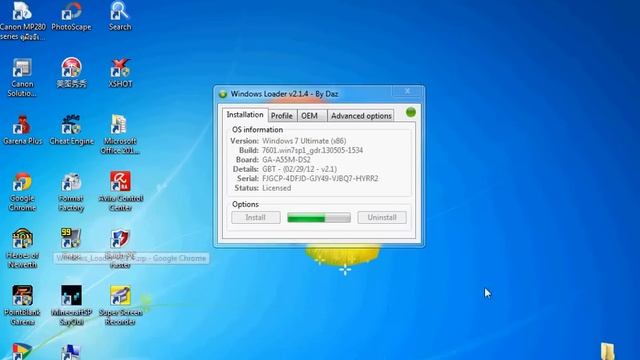Select the Chinese-named shortcut beside Canon Solution
This screenshot has height=360, width=640.
tap(71, 73)
